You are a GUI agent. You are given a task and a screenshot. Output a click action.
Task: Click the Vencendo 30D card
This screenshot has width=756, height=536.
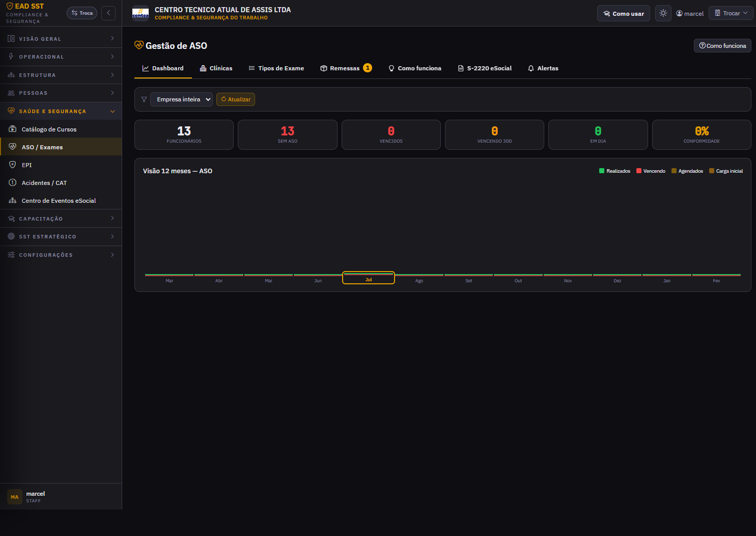click(x=494, y=135)
